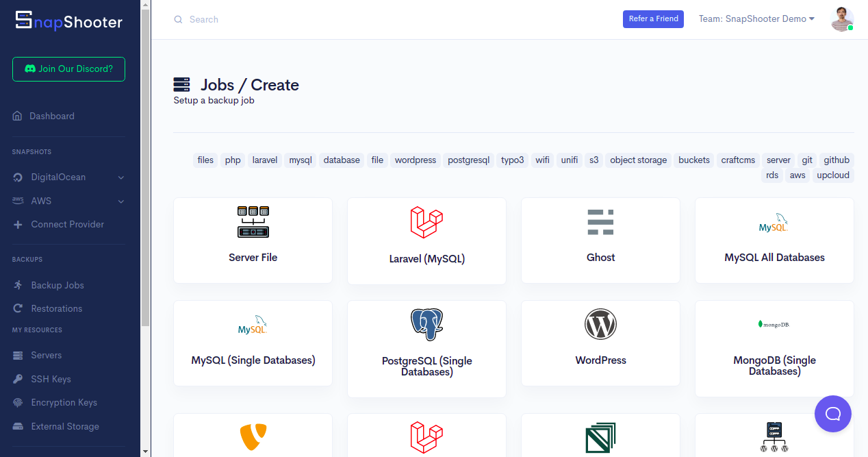This screenshot has height=457, width=868.
Task: Filter by the upcloud tag
Action: pos(832,175)
